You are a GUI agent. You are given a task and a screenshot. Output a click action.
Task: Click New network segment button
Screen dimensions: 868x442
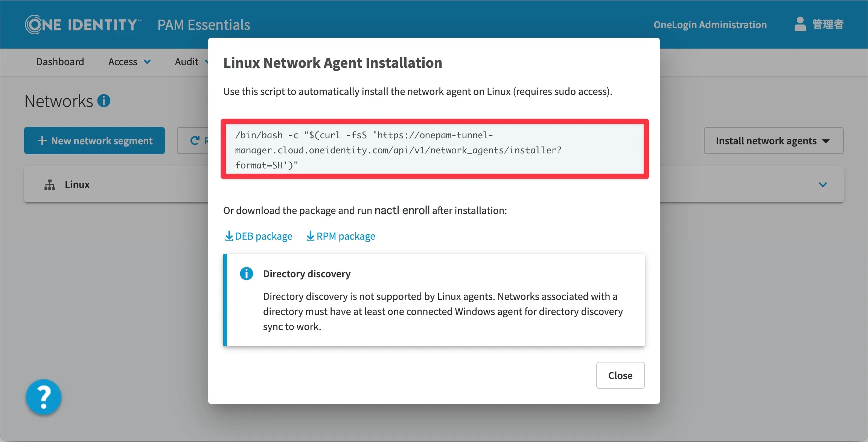(94, 141)
